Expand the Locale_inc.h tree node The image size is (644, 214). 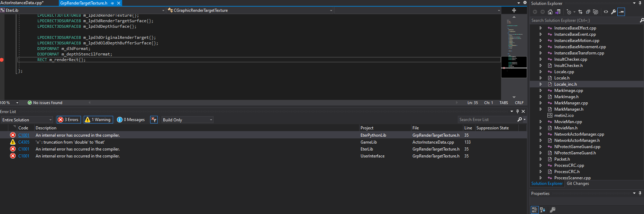541,84
